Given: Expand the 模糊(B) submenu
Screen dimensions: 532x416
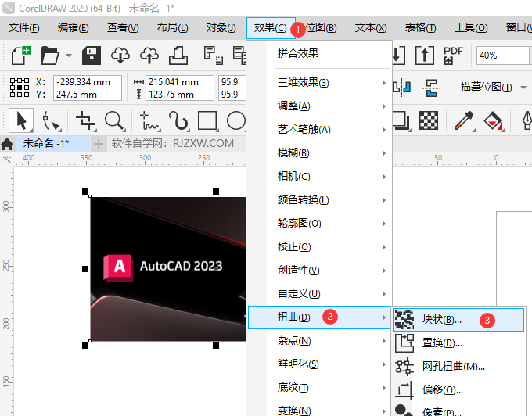Looking at the screenshot, I should (x=319, y=153).
